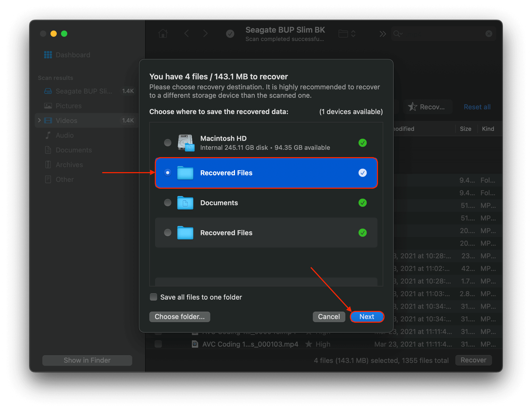The image size is (532, 411).
Task: Select the Macintosh HD destination radio button
Action: pyautogui.click(x=168, y=143)
